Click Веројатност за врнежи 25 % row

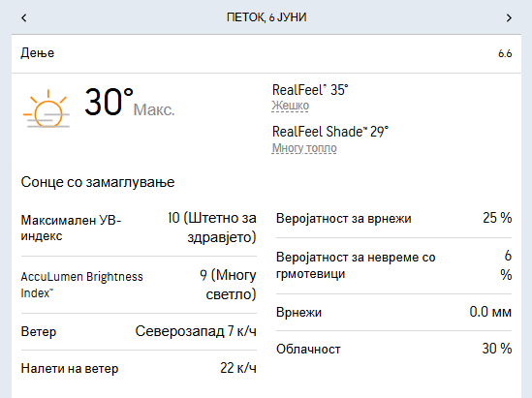(x=393, y=218)
